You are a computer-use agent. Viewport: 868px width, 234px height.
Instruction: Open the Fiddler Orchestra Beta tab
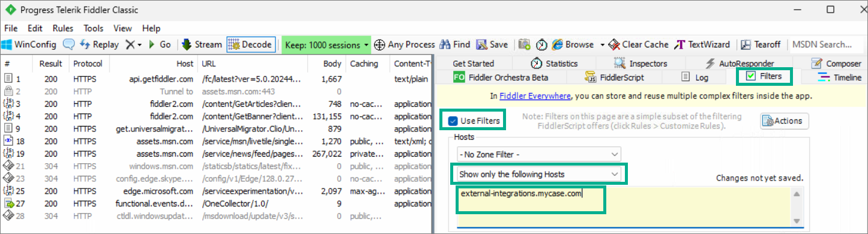coord(501,77)
